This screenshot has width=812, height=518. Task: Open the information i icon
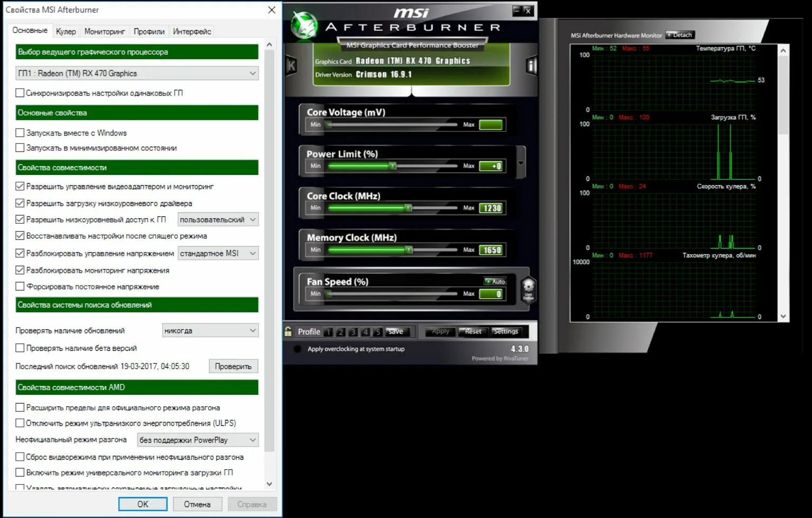point(531,66)
